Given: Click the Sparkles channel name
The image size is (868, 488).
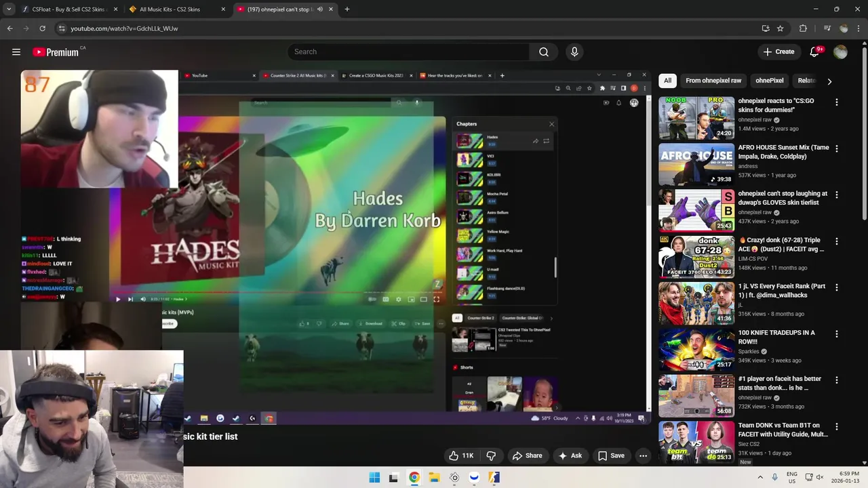Looking at the screenshot, I should [x=749, y=351].
